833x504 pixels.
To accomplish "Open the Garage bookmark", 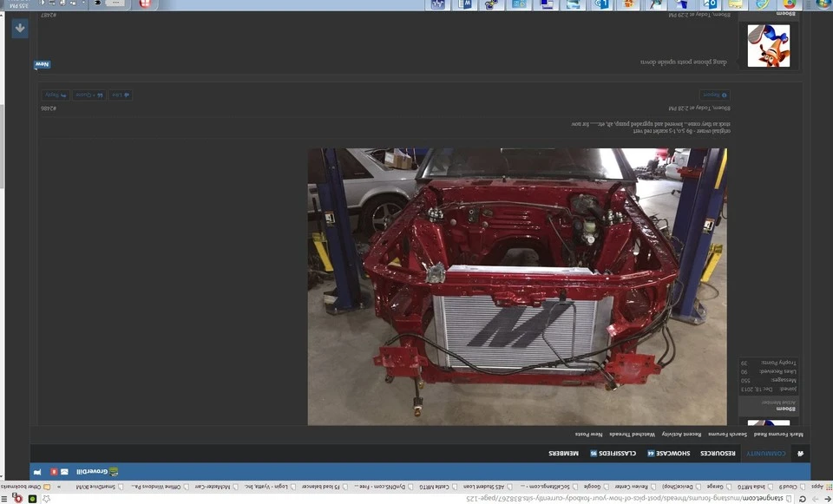I will [x=721, y=487].
